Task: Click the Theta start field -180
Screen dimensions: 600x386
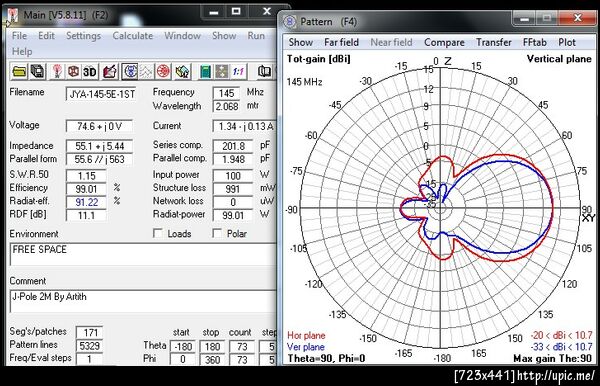Action: (x=183, y=347)
